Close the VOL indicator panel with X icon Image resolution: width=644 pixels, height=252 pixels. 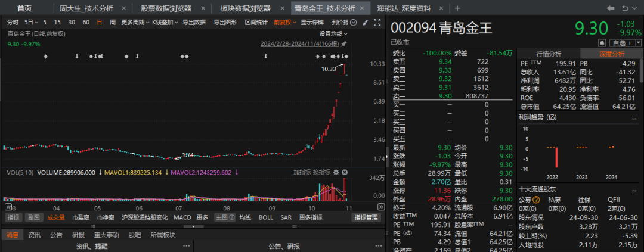pyautogui.click(x=345, y=172)
